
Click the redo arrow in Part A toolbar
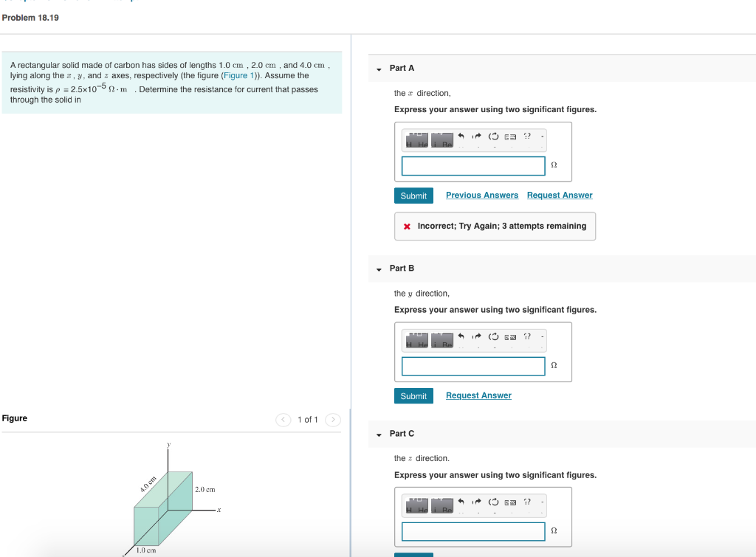pos(477,136)
